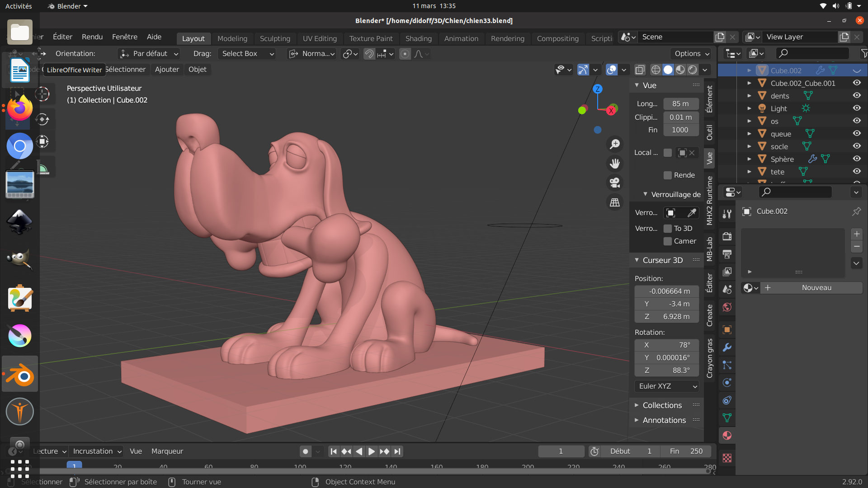868x488 pixels.
Task: Click the Nouveau material button
Action: pos(816,288)
